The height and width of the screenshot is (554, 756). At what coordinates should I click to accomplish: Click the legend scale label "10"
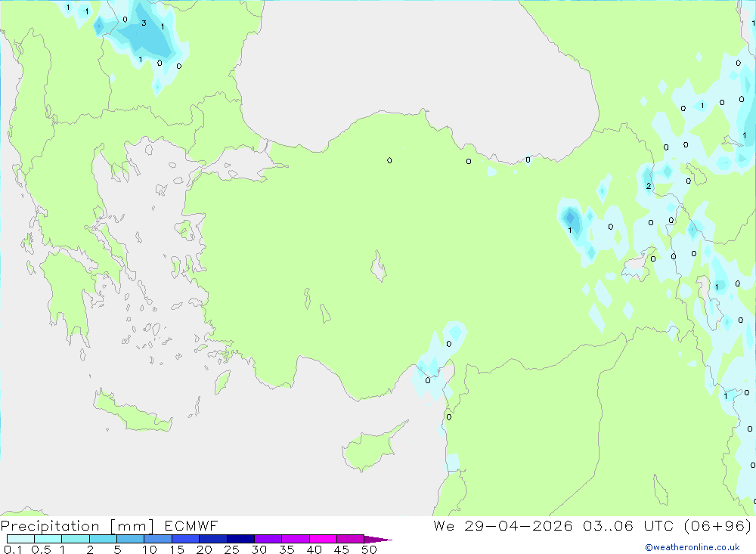[x=150, y=549]
